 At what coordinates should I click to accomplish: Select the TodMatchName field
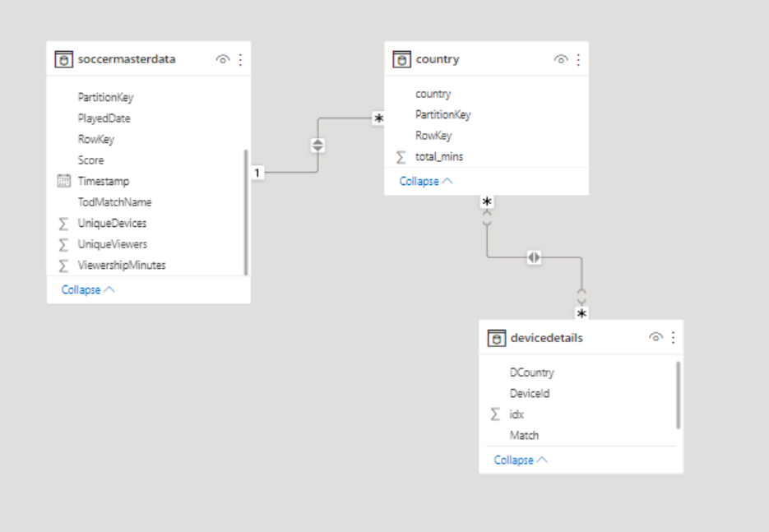coord(114,202)
